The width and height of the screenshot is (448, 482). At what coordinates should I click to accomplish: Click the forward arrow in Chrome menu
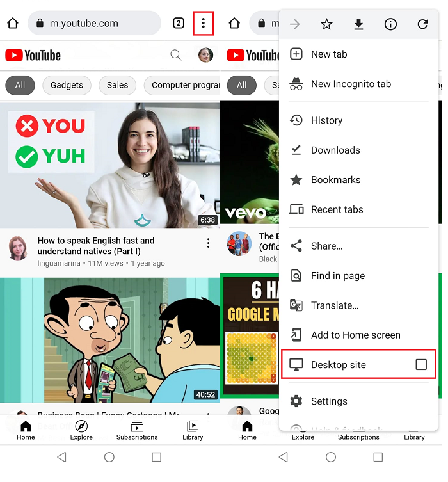(294, 24)
